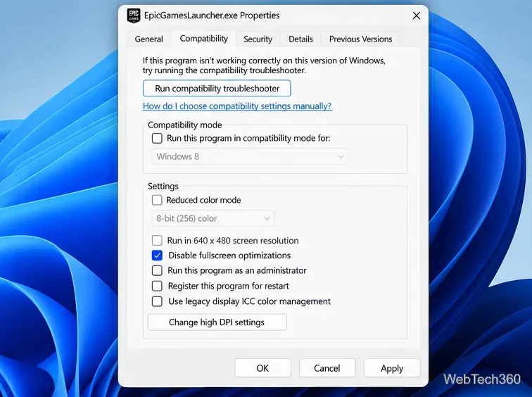532x397 pixels.
Task: Close the Properties dialog with X
Action: tap(417, 15)
